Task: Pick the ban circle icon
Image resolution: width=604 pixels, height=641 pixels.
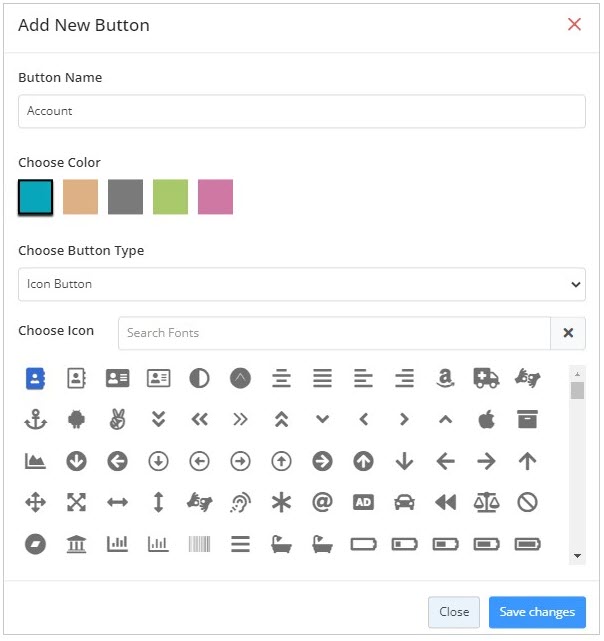Action: pos(527,502)
